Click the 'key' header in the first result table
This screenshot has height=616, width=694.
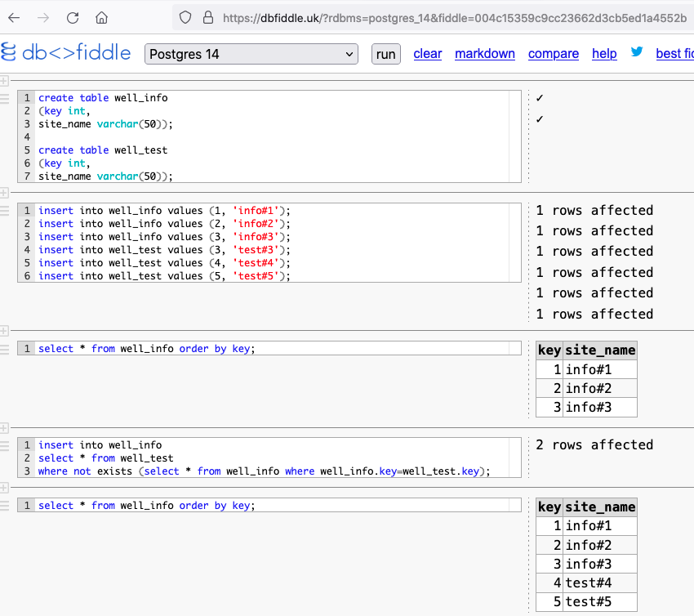click(549, 350)
